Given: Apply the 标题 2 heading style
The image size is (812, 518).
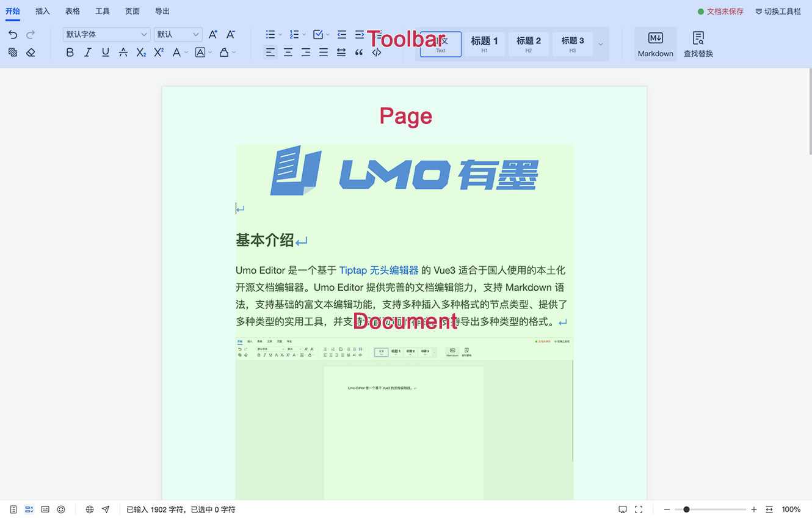Looking at the screenshot, I should [x=529, y=44].
